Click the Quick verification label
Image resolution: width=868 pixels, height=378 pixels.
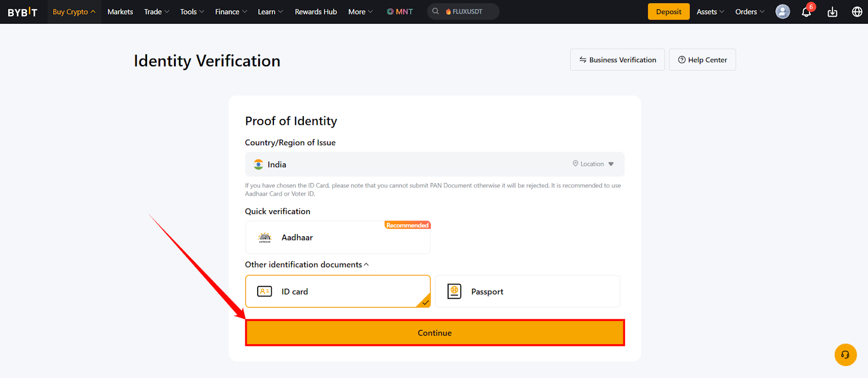click(277, 211)
